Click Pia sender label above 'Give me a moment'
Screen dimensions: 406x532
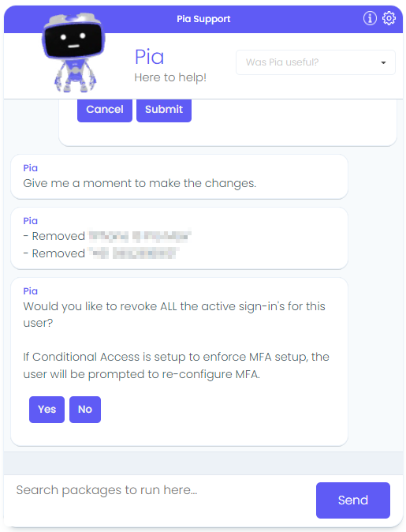coord(30,168)
